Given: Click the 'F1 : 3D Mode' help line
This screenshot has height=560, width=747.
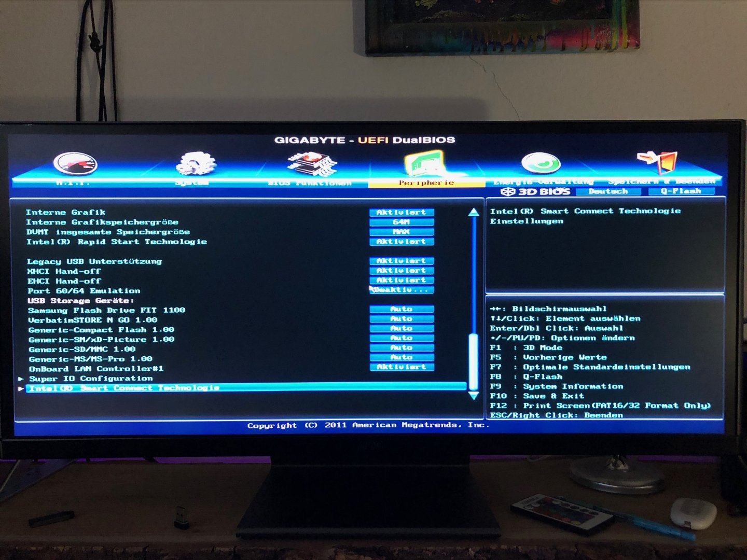Looking at the screenshot, I should tap(526, 347).
